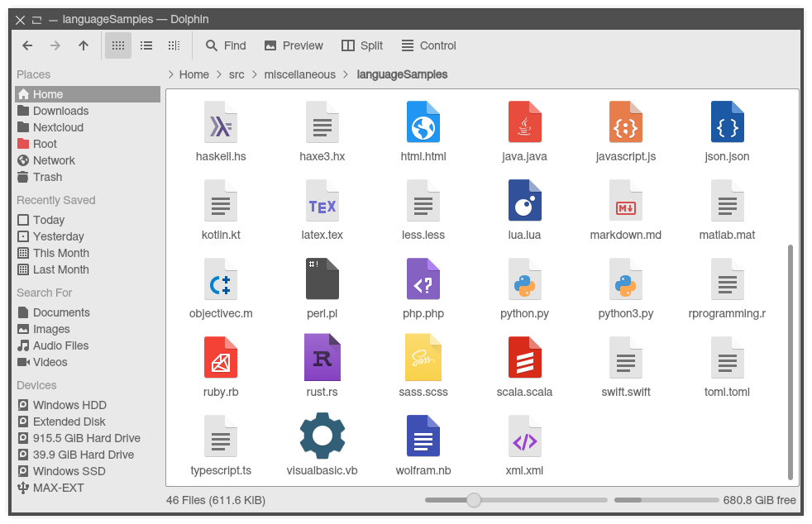
Task: Open Downloads in the Places panel
Action: click(x=88, y=111)
